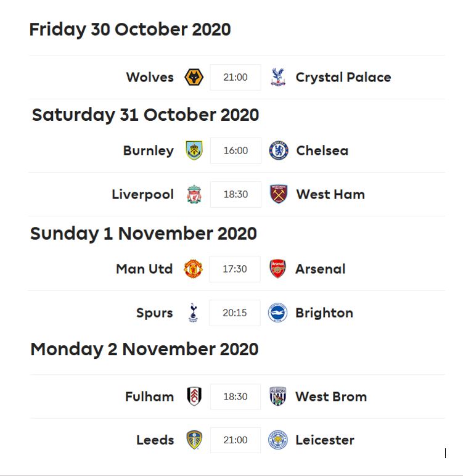Screen dimensions: 463x476
Task: Click the West Brom Albion badge
Action: 277,396
